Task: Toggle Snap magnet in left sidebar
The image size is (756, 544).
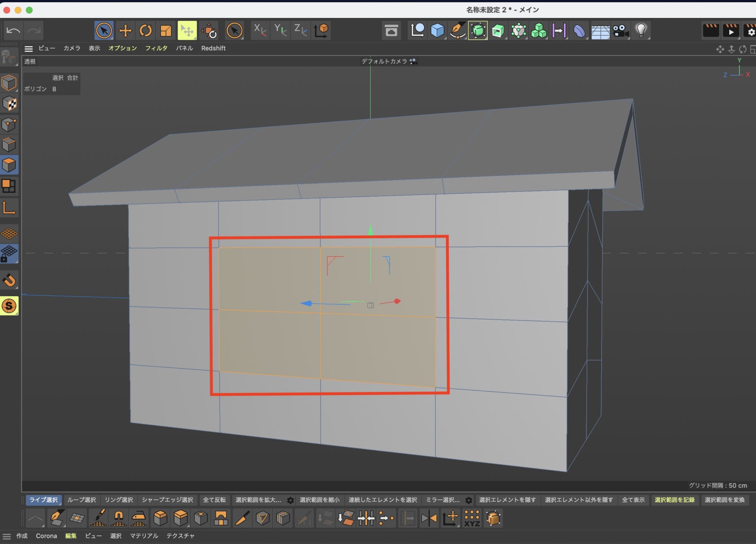Action: click(x=9, y=280)
